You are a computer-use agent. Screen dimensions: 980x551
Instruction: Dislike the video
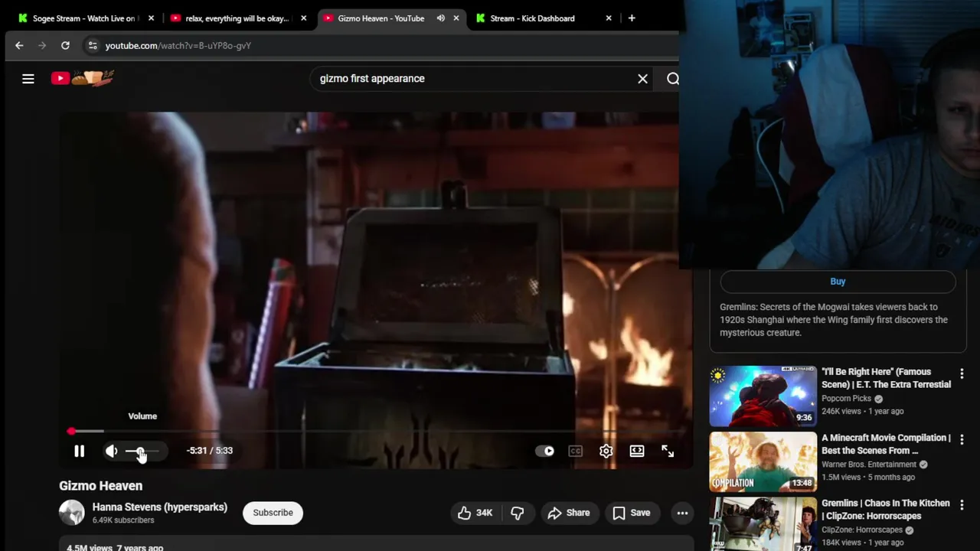(518, 513)
